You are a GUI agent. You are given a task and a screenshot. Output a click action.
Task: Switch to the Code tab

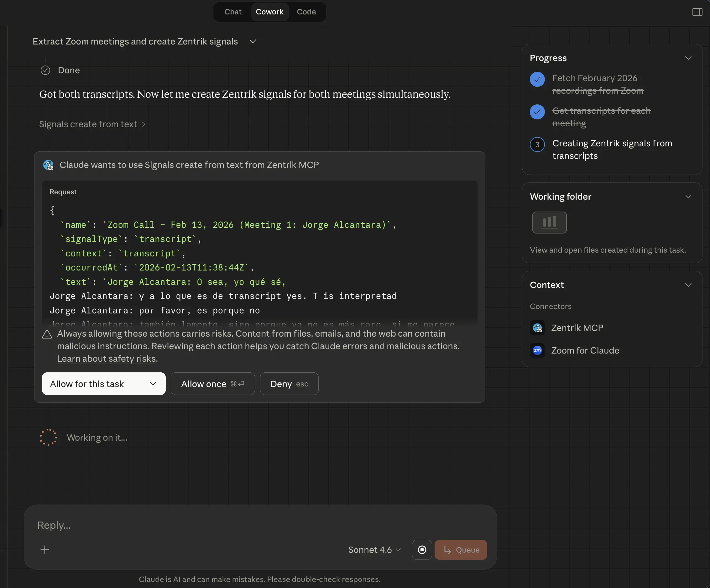[306, 12]
